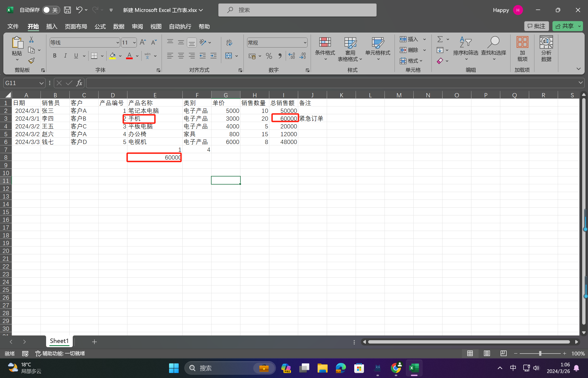This screenshot has width=588, height=378.
Task: Click the 批注 comments button
Action: click(536, 26)
